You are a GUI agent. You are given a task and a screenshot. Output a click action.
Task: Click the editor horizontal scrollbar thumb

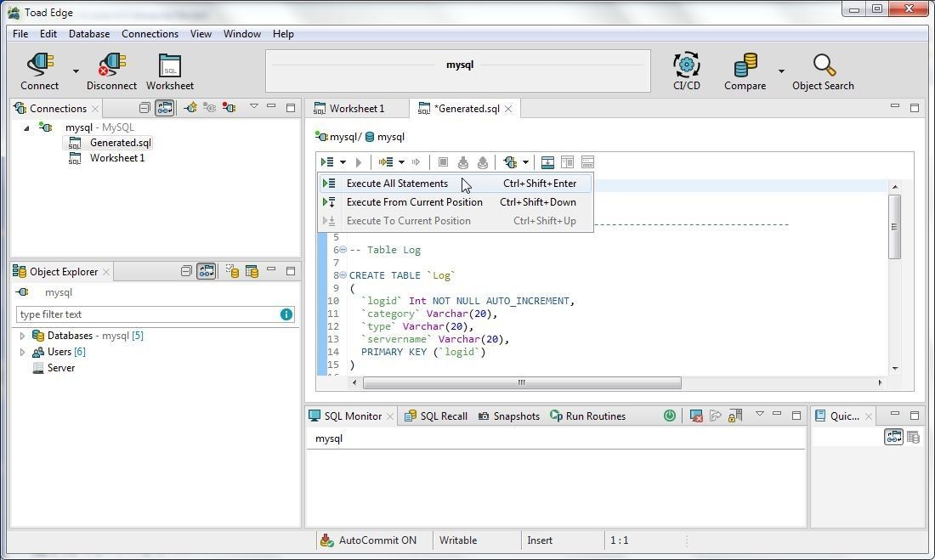pyautogui.click(x=522, y=383)
